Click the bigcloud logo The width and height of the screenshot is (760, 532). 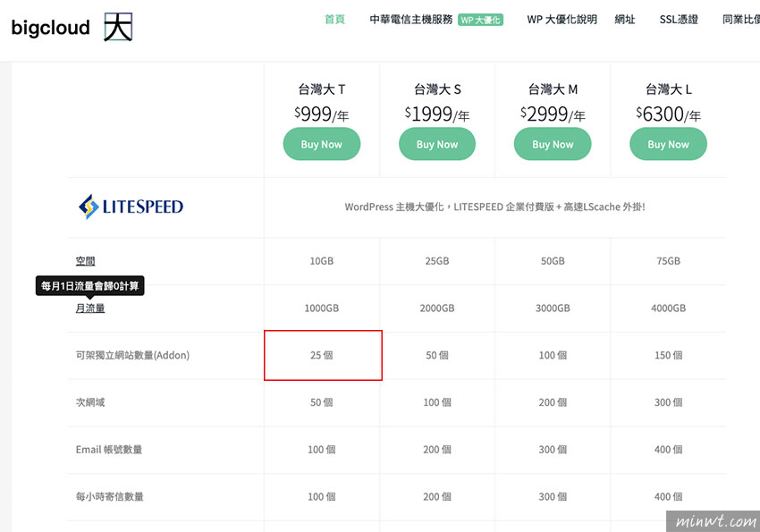(72, 27)
